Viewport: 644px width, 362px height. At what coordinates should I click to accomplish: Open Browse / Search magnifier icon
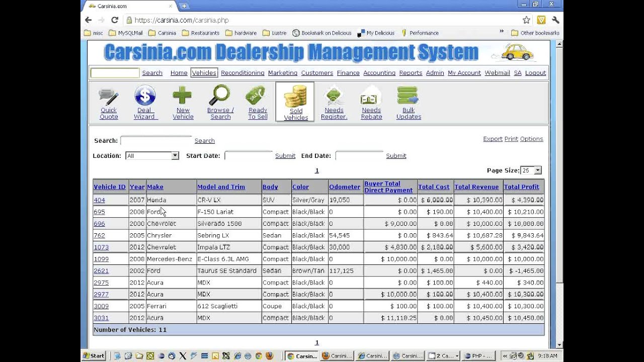coord(220,96)
